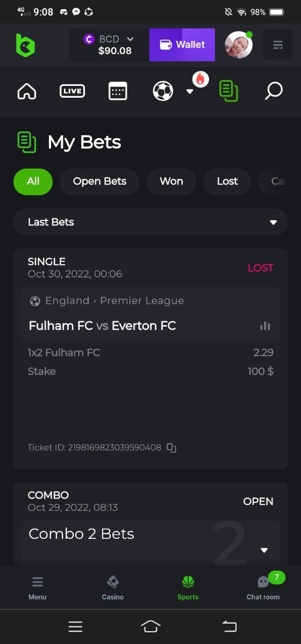Click the purple Wallet button

(182, 45)
